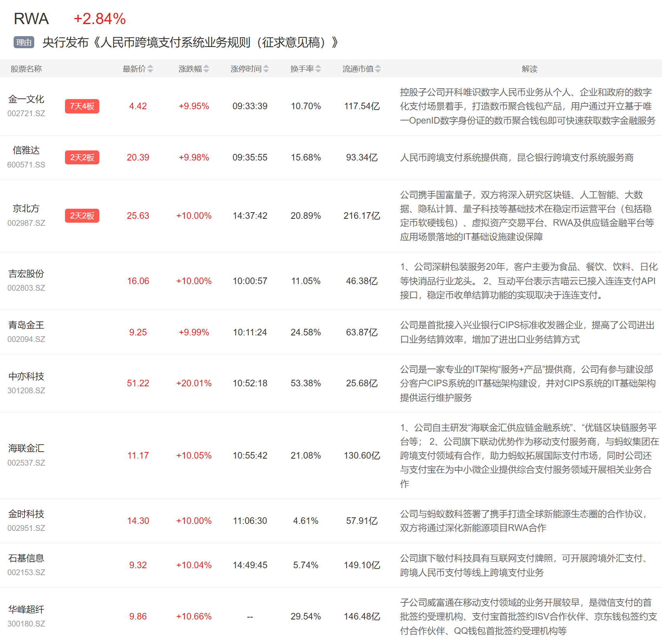Click the 2天2板 badge on 信雅达
662x644 pixels.
(82, 157)
